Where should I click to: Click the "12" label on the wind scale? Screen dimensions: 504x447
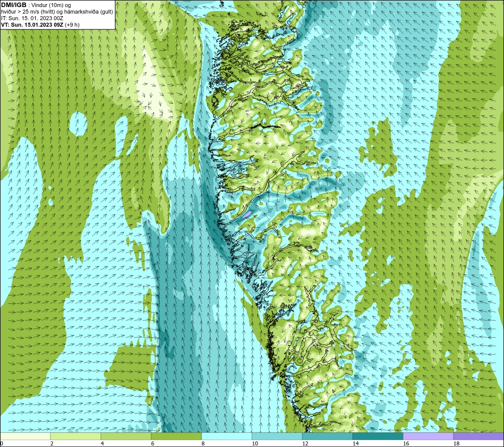(x=305, y=444)
